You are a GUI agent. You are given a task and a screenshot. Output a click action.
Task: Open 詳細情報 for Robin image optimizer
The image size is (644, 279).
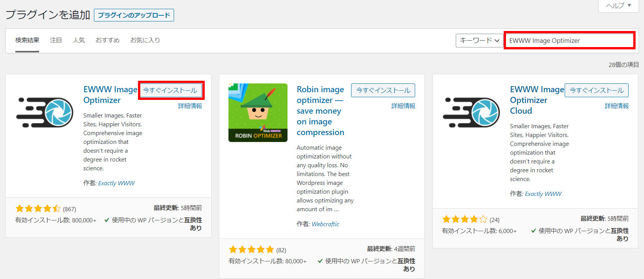click(x=403, y=106)
